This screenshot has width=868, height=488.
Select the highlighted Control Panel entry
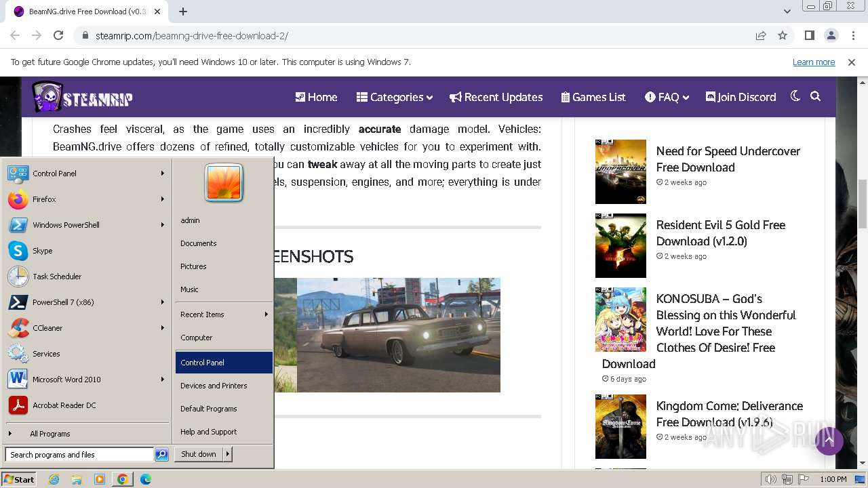224,363
